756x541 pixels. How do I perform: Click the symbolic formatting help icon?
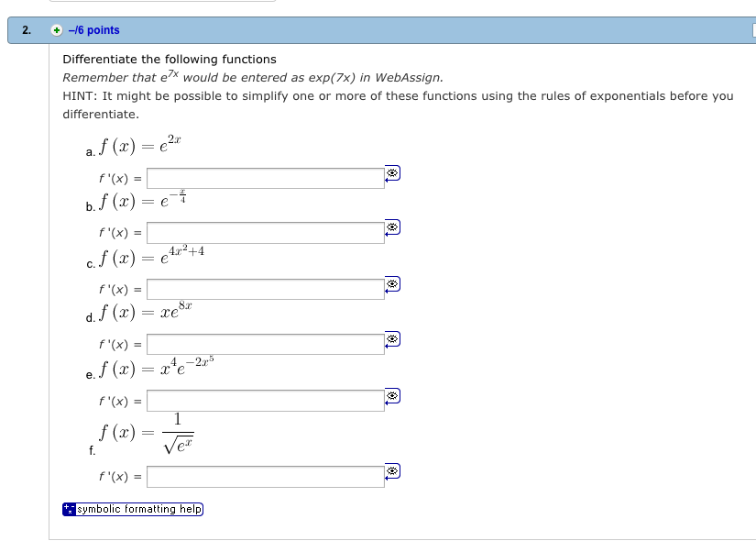tap(68, 509)
